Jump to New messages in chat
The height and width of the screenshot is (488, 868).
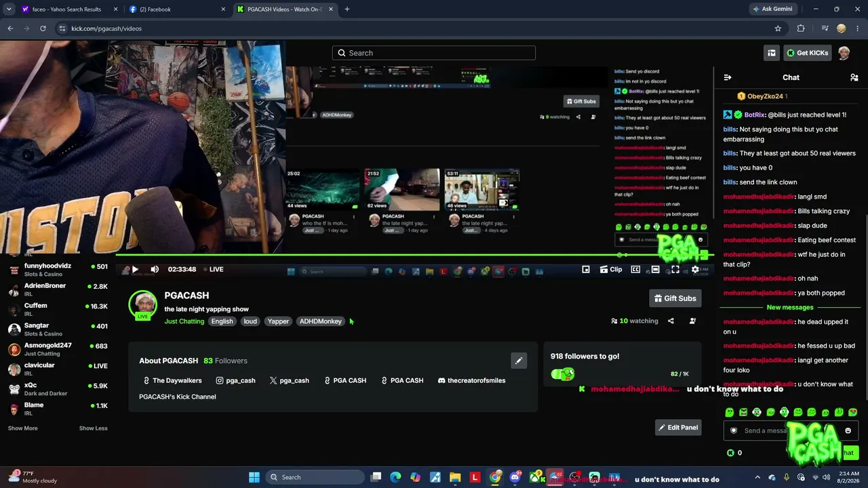[790, 308]
